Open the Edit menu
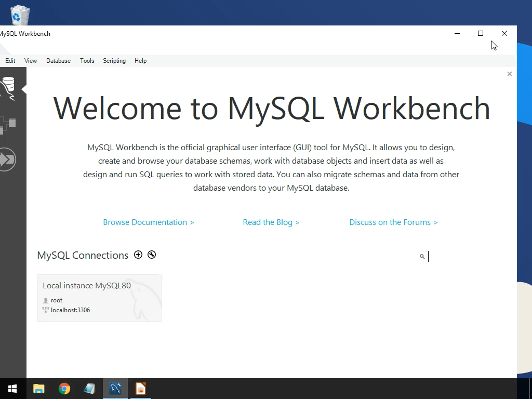 (10, 61)
